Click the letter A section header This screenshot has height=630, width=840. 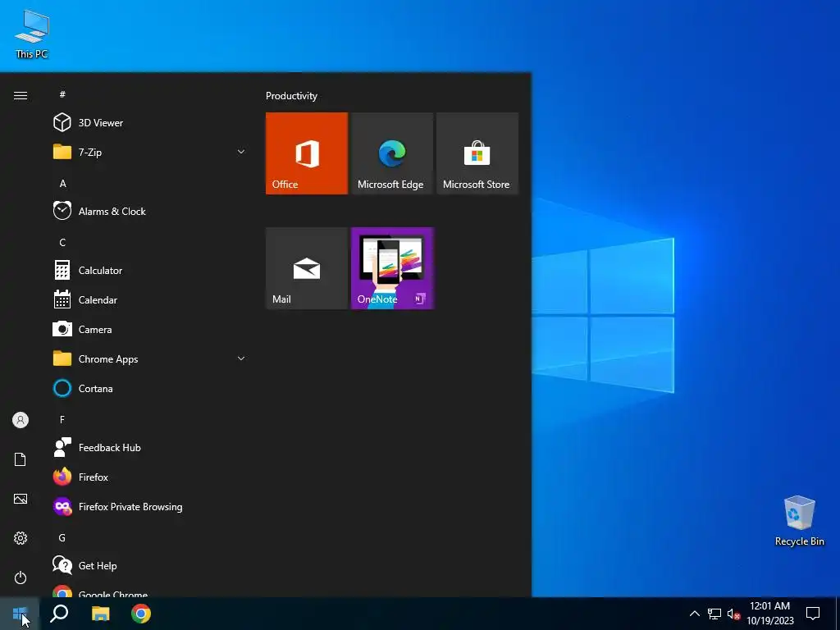[x=62, y=183]
